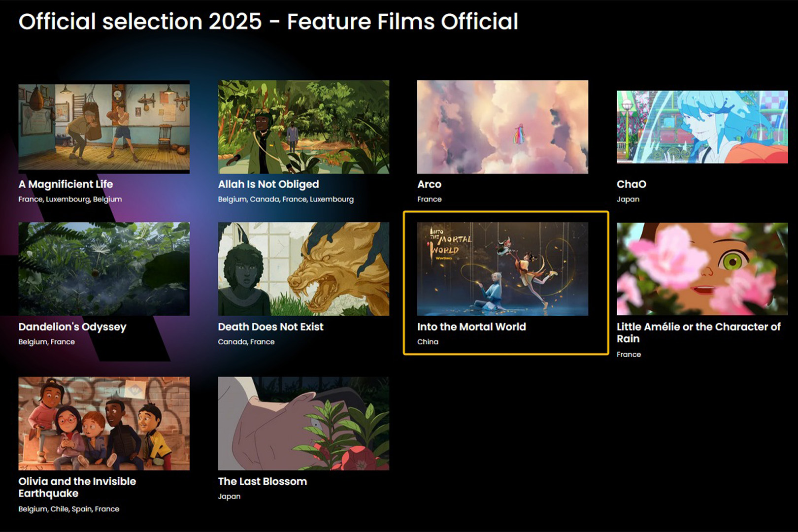
Task: Open 'Death Does Not Exist' title link
Action: pos(270,327)
